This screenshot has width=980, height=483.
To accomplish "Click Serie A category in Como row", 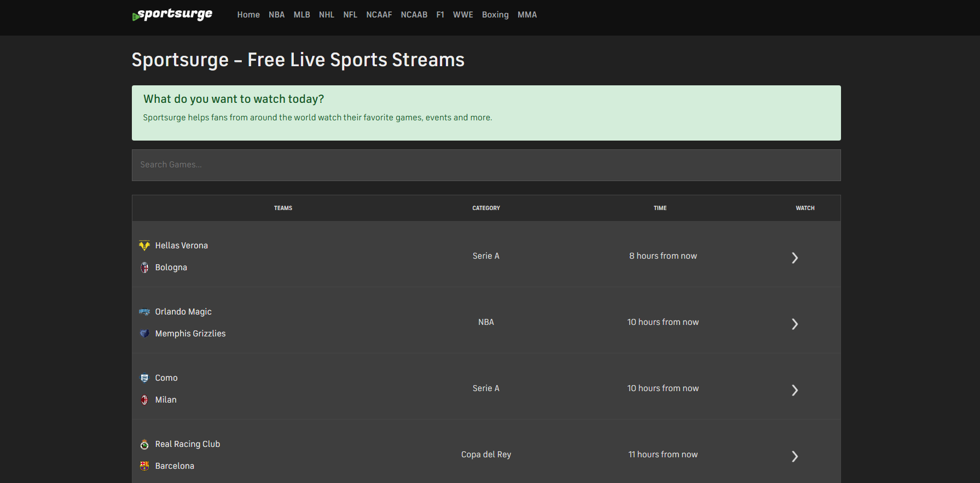I will (x=486, y=388).
